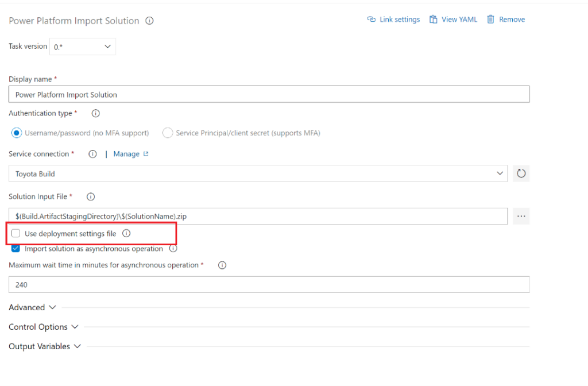Select Username/password authentication radio button
This screenshot has width=588, height=386.
(17, 133)
